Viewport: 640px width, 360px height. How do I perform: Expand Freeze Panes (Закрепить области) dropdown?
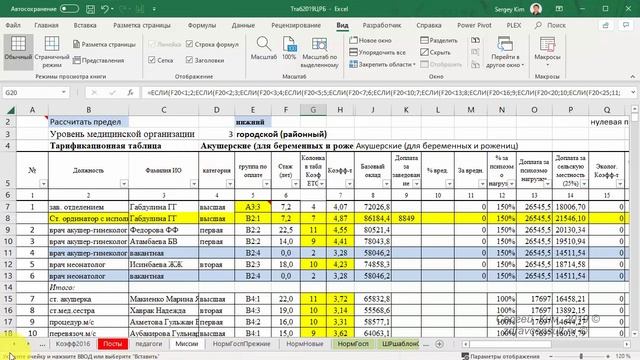(x=414, y=64)
